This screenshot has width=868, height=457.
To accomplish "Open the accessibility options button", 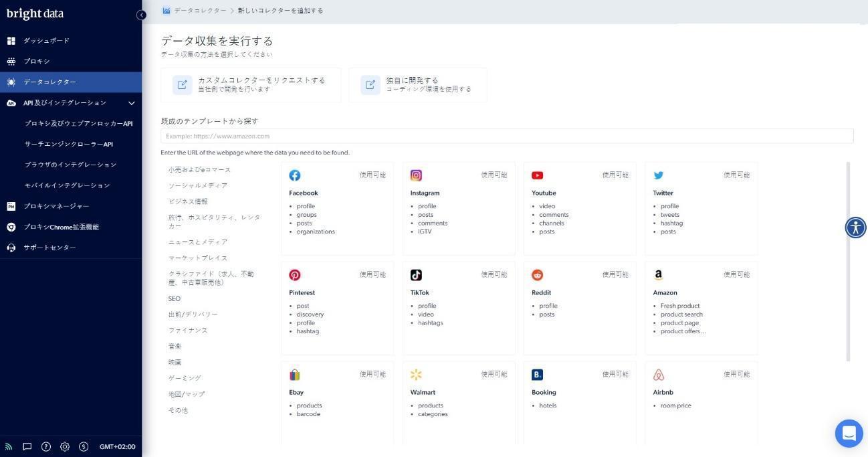I will coord(855,227).
